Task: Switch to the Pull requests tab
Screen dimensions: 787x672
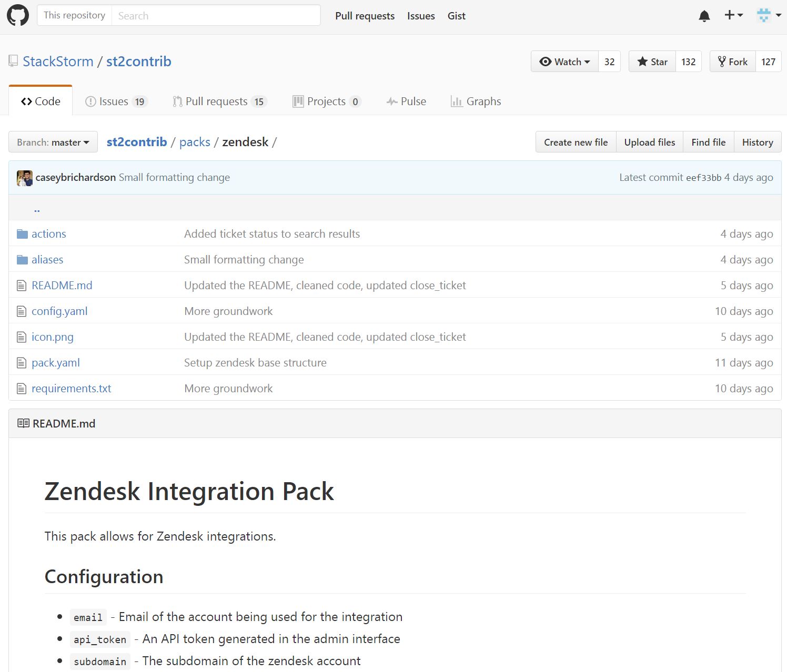Action: (x=220, y=101)
